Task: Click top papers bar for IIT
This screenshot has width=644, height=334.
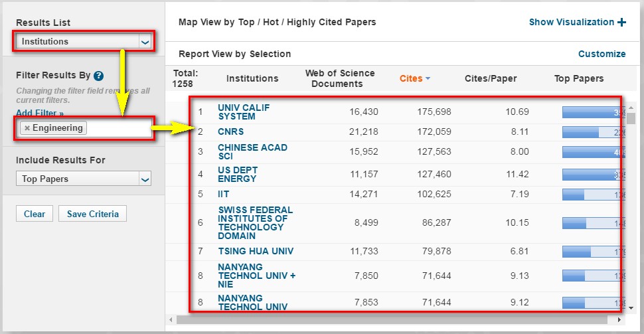Action: [593, 195]
